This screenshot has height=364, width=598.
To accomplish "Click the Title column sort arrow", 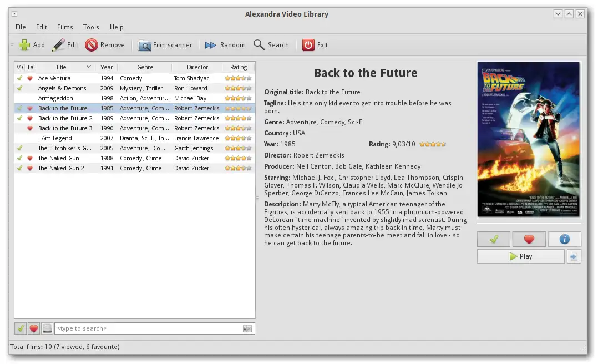I will [x=89, y=67].
